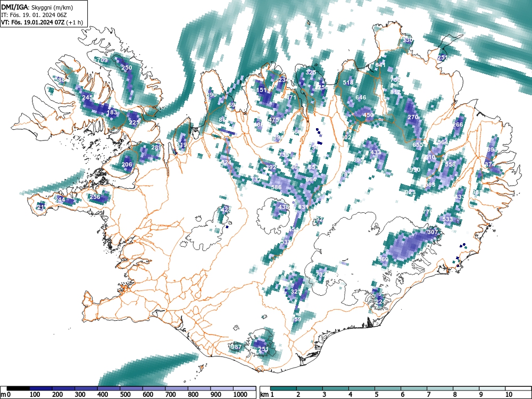Click the 'm' unit label in legend
The width and height of the screenshot is (532, 399).
[3, 395]
